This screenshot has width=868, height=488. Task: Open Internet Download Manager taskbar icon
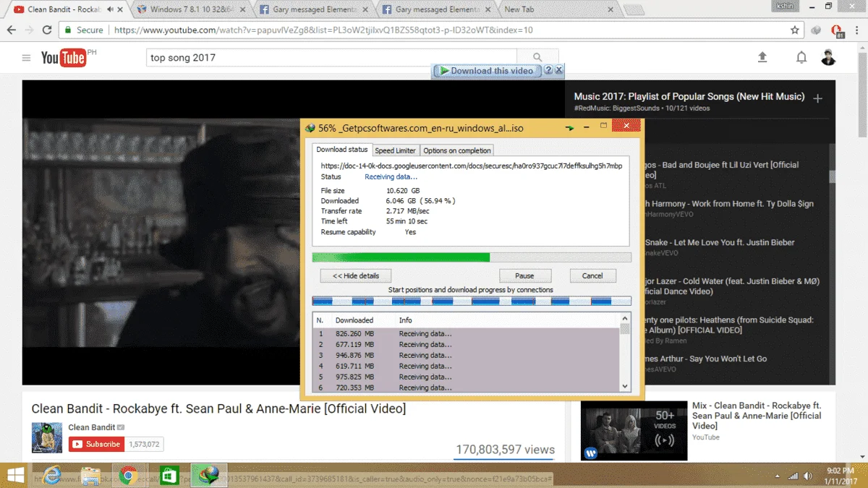click(209, 475)
